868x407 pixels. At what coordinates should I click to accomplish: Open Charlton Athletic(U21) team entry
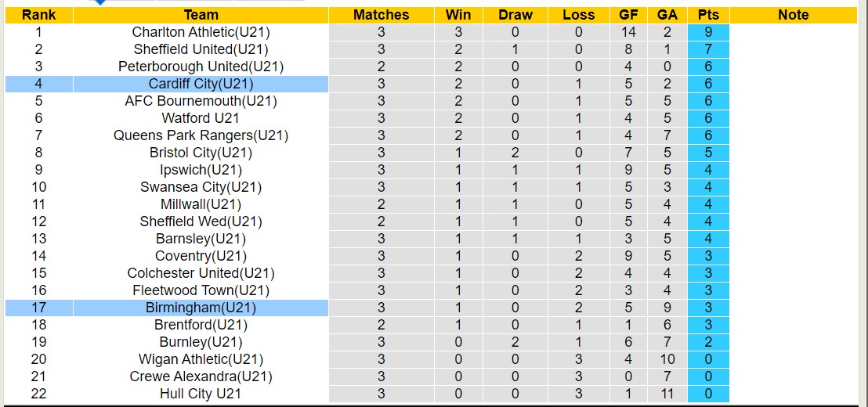pos(201,32)
